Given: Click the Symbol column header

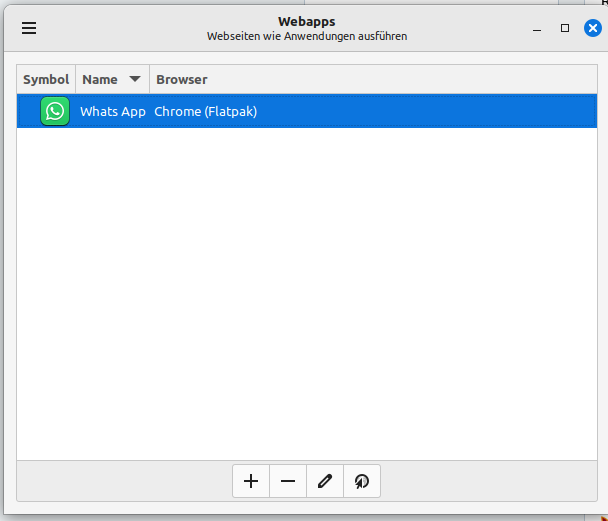Looking at the screenshot, I should point(46,79).
